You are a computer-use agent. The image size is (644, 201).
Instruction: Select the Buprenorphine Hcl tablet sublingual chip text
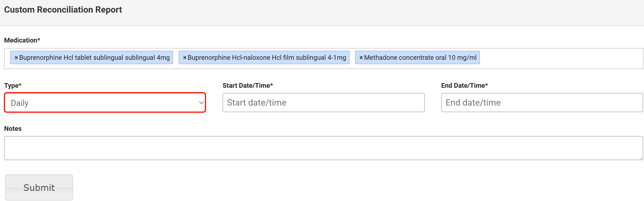pos(94,58)
